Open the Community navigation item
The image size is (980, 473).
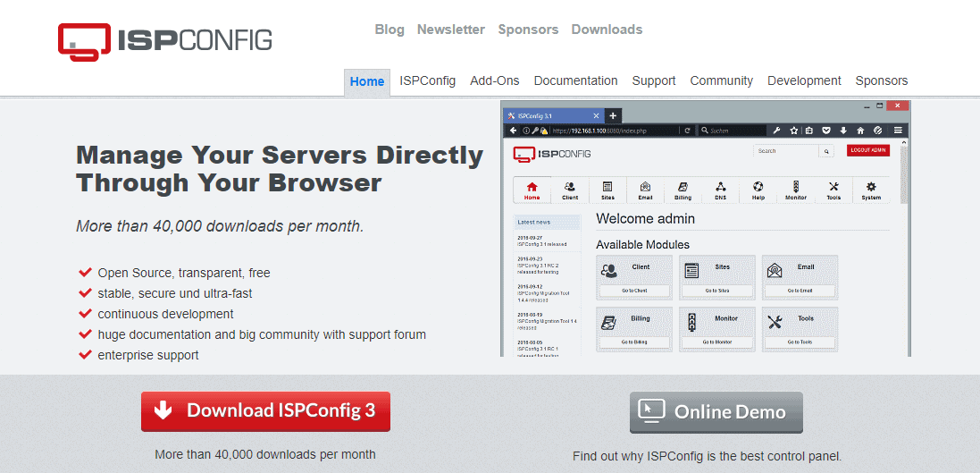point(721,80)
